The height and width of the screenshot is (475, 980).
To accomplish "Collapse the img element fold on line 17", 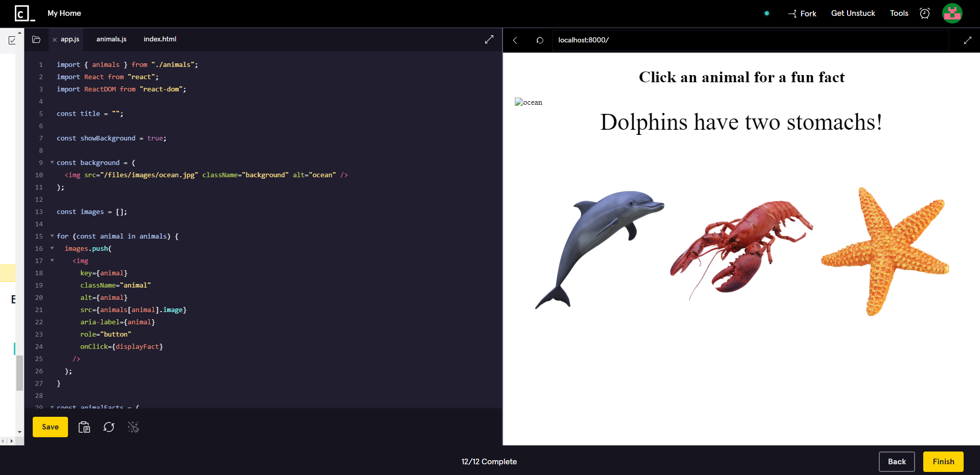I will click(x=52, y=260).
